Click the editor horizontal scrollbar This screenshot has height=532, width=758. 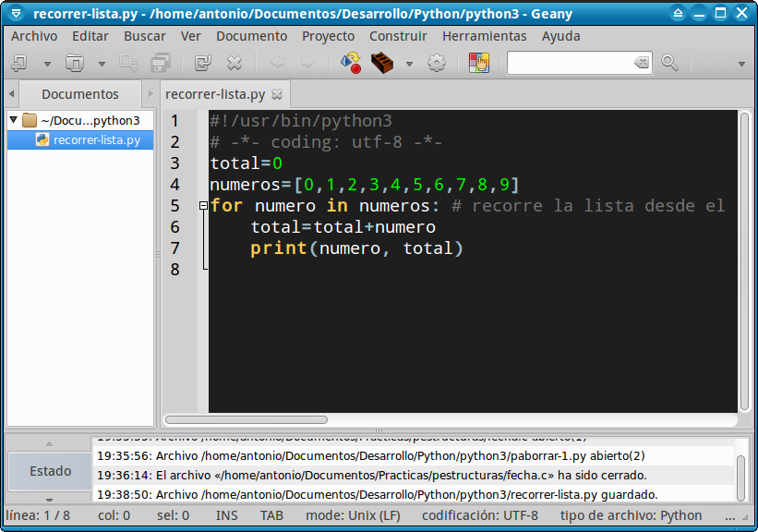[247, 420]
